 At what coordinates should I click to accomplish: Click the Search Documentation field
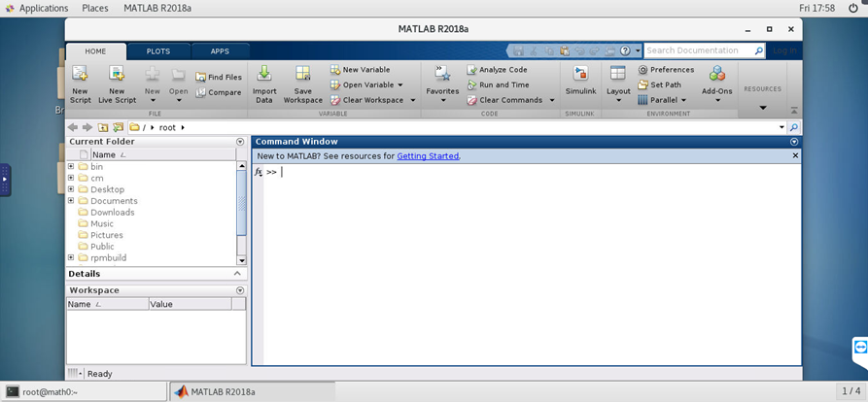(x=699, y=50)
